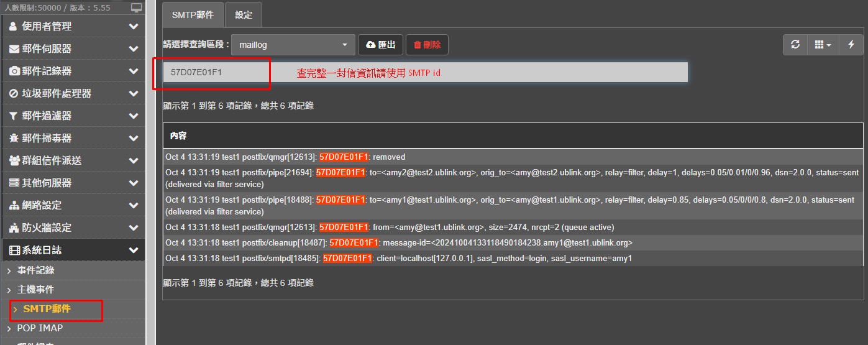The image size is (868, 345).
Task: Open POP IMAP log in sidebar
Action: [x=40, y=328]
